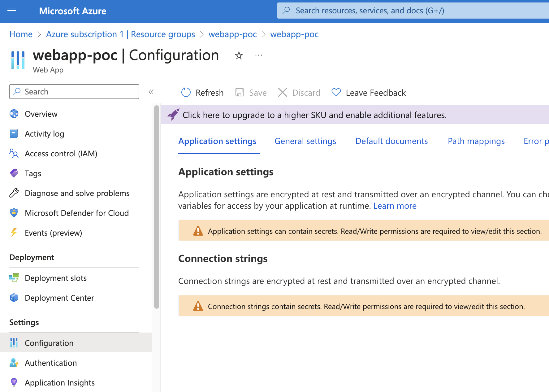The height and width of the screenshot is (392, 549).
Task: Click the Save disk icon
Action: 240,92
